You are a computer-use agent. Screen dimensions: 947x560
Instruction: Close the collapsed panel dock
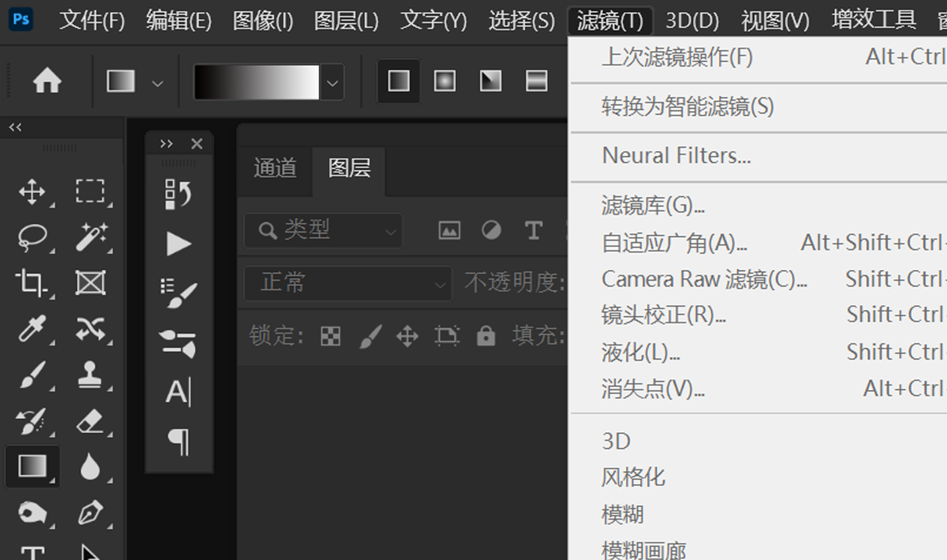197,144
